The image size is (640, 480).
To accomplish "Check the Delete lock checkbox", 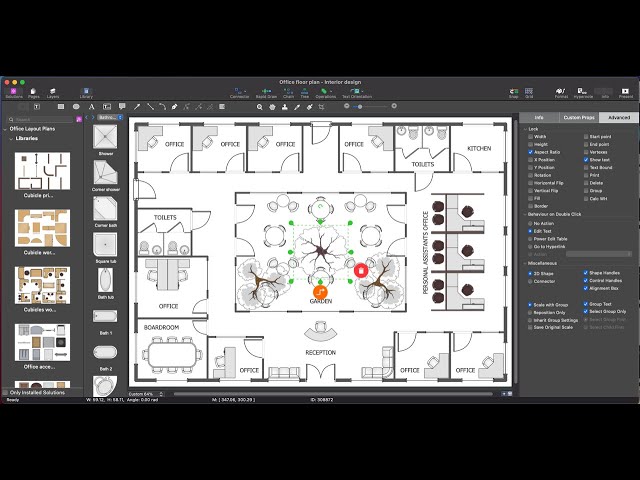I will coord(586,183).
